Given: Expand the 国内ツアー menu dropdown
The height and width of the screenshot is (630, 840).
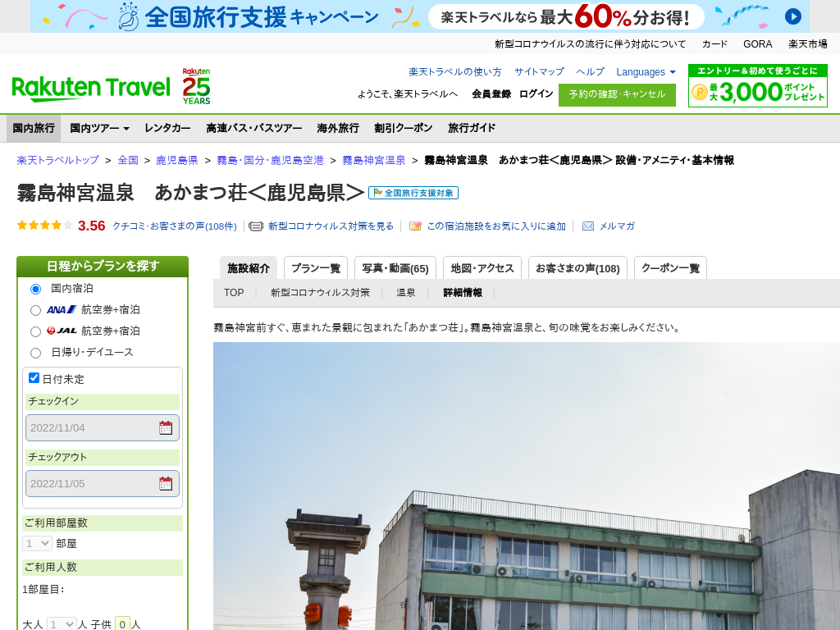Looking at the screenshot, I should pos(99,128).
